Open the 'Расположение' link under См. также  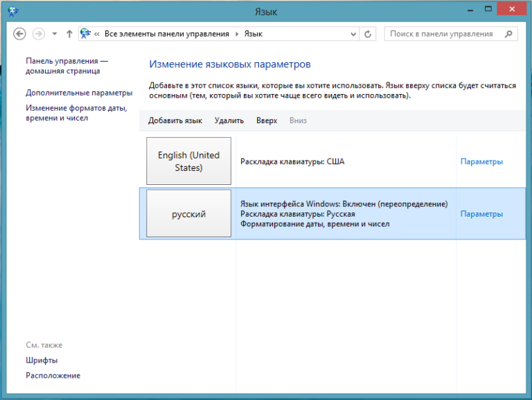(x=53, y=376)
